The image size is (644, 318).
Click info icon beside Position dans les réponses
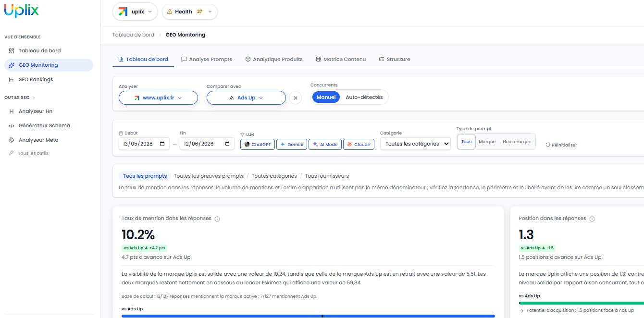(x=592, y=219)
